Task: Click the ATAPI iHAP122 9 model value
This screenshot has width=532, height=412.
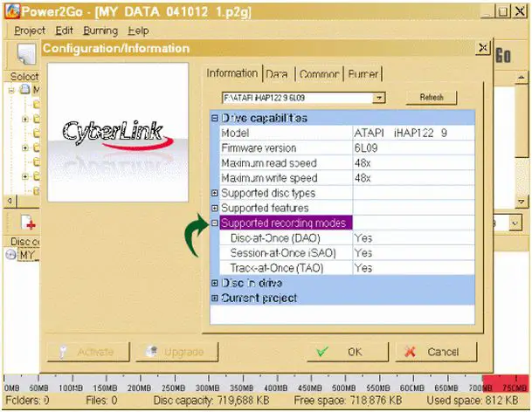Action: pos(400,133)
